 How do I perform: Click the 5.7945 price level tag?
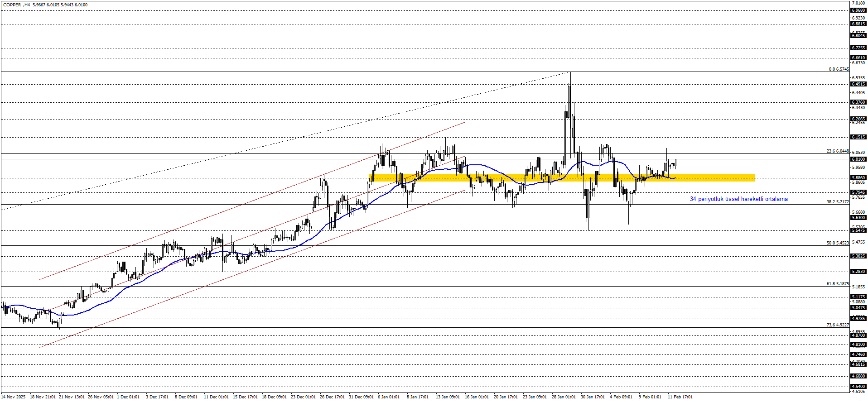tap(858, 192)
